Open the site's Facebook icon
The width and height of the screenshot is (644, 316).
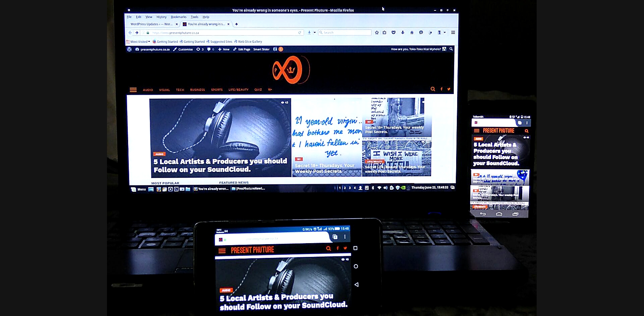pyautogui.click(x=441, y=89)
